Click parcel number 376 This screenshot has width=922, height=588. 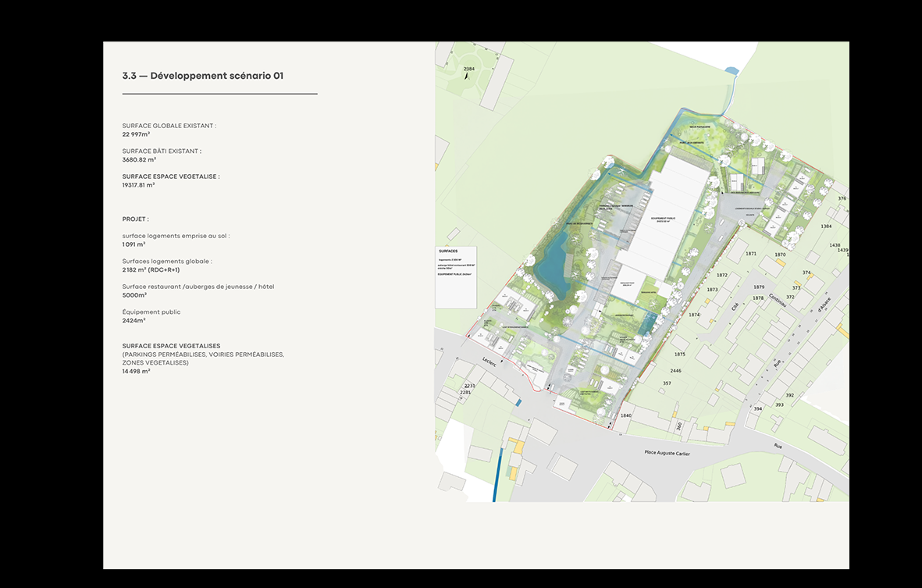(842, 199)
